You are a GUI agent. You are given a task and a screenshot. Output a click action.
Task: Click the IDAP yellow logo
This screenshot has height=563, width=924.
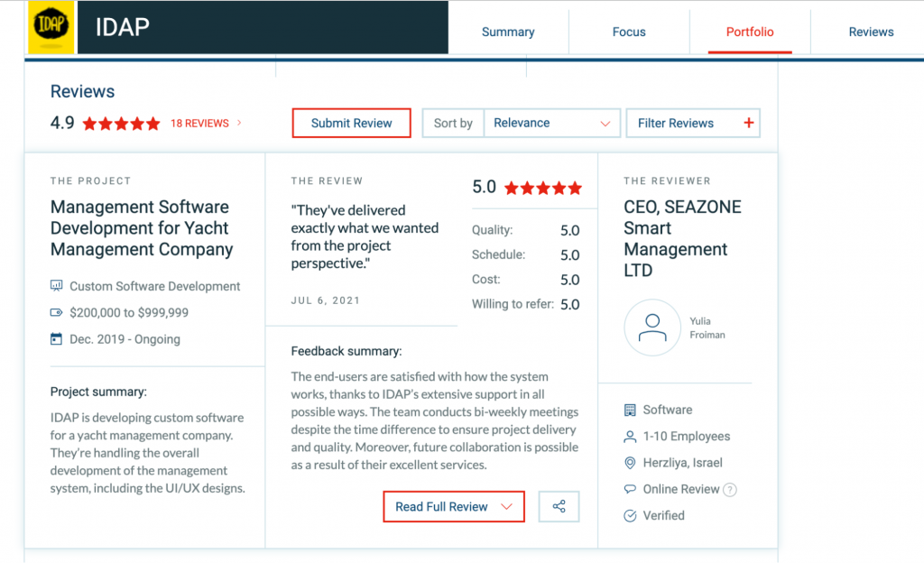pyautogui.click(x=51, y=27)
